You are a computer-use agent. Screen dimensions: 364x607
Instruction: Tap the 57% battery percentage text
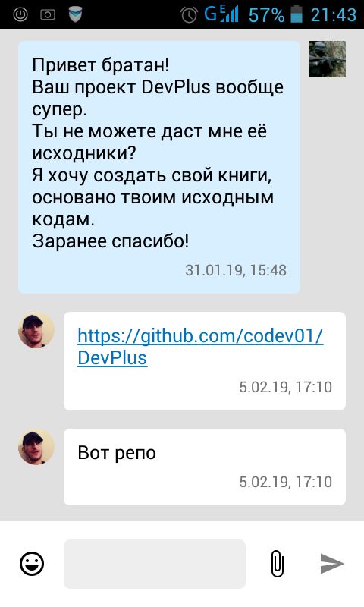266,15
